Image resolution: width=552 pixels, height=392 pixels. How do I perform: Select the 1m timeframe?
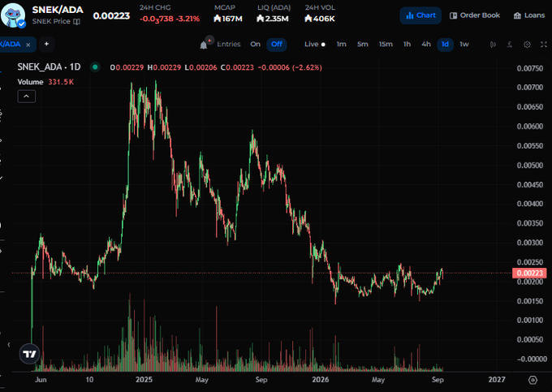(341, 45)
